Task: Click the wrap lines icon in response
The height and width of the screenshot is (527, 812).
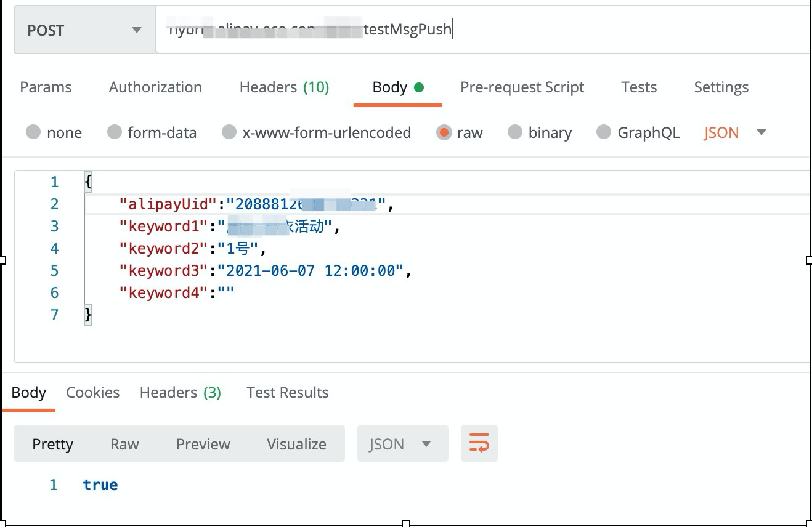Action: (479, 443)
